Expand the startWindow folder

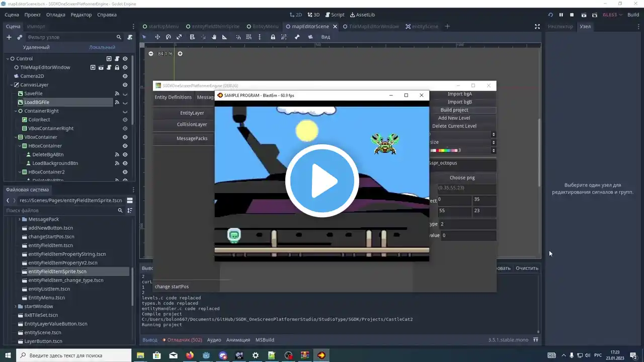point(16,306)
